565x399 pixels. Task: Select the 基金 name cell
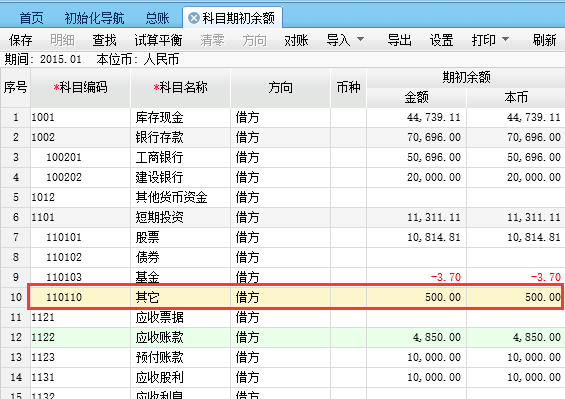pyautogui.click(x=181, y=277)
